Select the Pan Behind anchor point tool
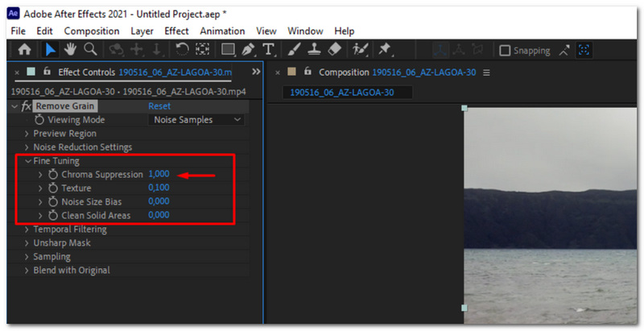 click(x=202, y=50)
